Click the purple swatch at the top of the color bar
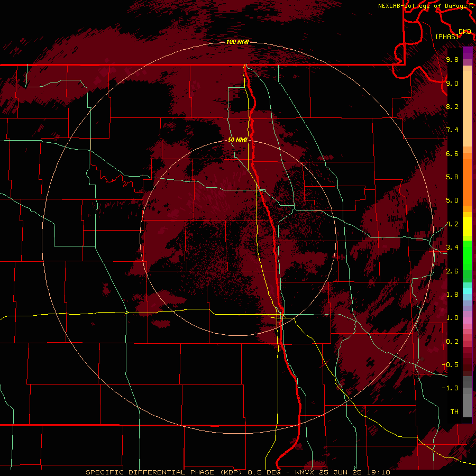The width and height of the screenshot is (476, 476). [x=467, y=53]
